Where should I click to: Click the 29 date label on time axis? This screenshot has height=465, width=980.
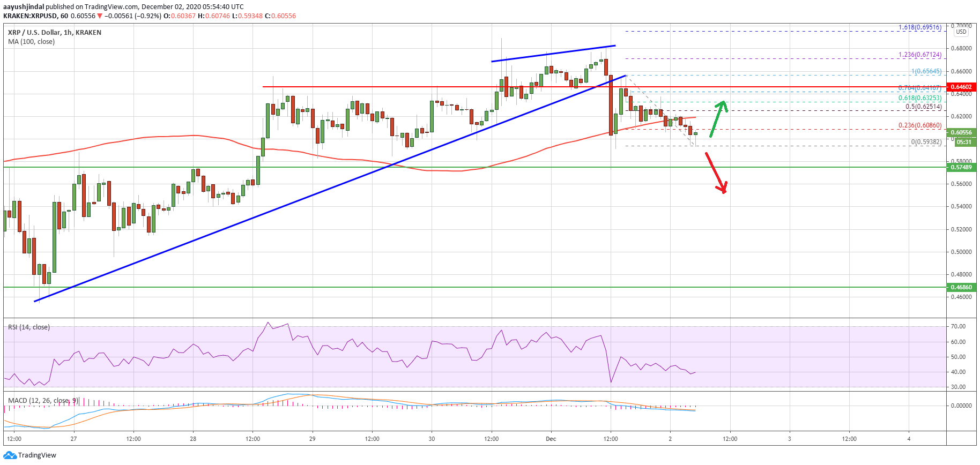click(313, 439)
